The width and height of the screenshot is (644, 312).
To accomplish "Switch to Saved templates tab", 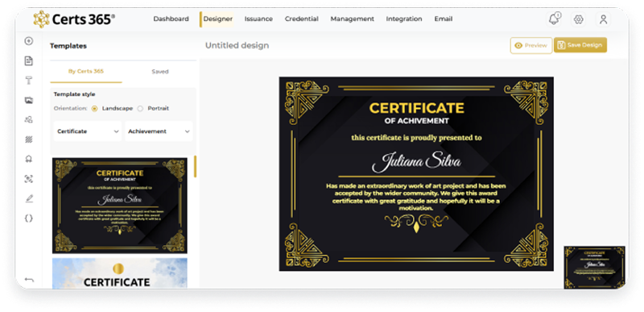I will pos(159,72).
